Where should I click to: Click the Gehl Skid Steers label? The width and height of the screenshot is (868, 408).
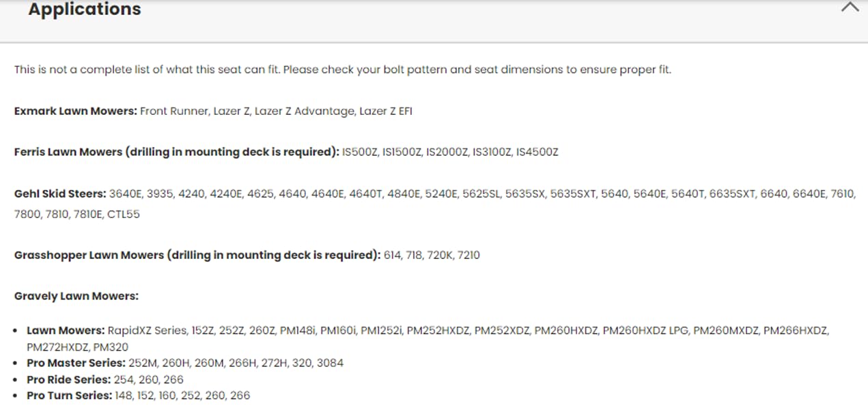61,193
